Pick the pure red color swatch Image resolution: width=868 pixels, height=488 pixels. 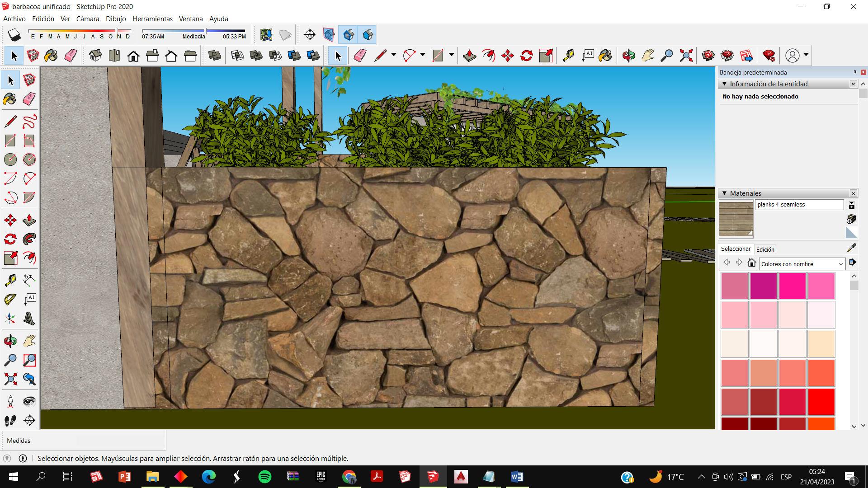(821, 401)
